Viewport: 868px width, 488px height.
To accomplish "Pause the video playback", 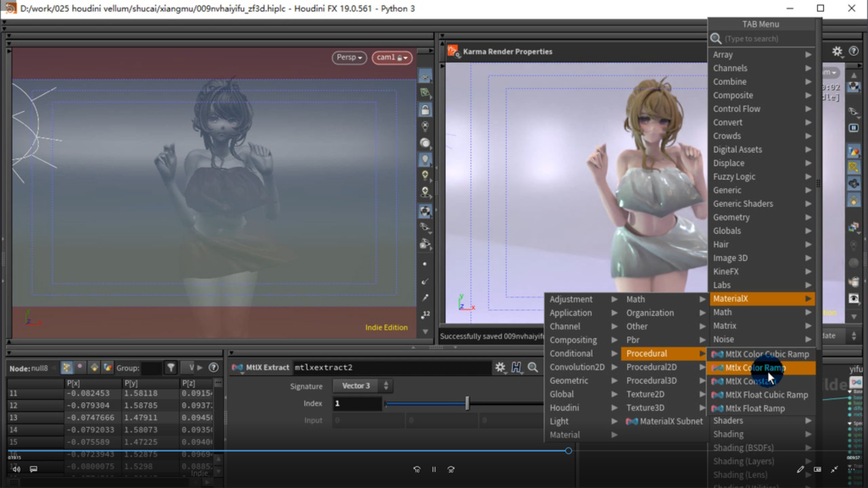I will click(434, 469).
